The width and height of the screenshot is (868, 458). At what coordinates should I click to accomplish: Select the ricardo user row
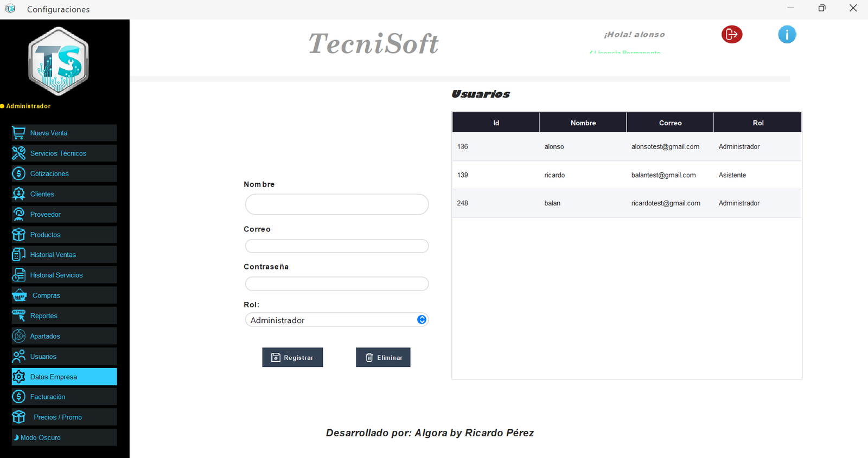tap(627, 175)
